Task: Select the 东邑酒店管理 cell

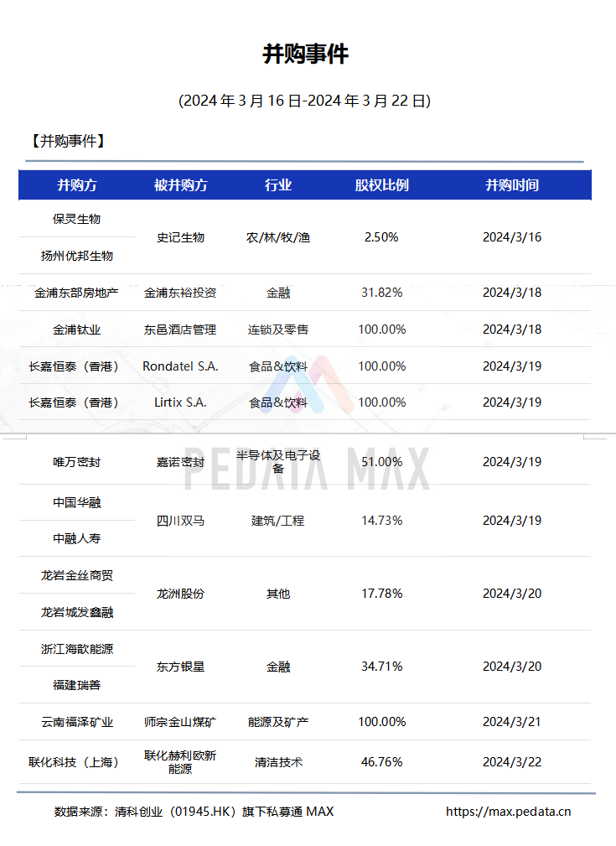Action: pyautogui.click(x=180, y=330)
